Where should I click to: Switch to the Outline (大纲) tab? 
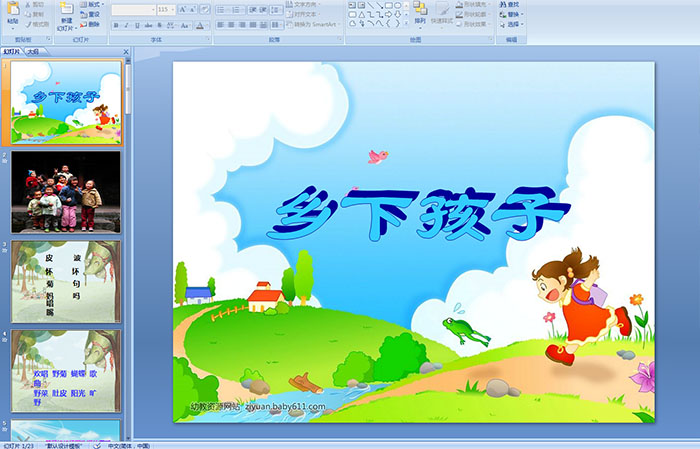pyautogui.click(x=33, y=51)
